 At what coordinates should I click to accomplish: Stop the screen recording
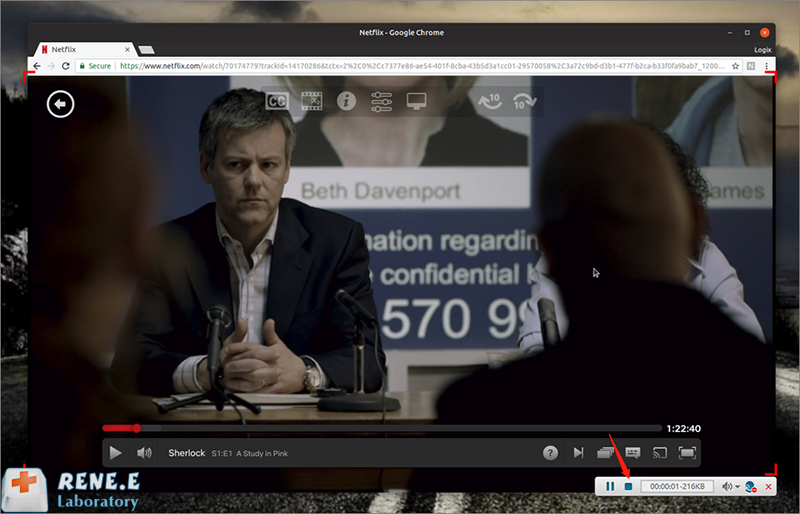click(629, 486)
